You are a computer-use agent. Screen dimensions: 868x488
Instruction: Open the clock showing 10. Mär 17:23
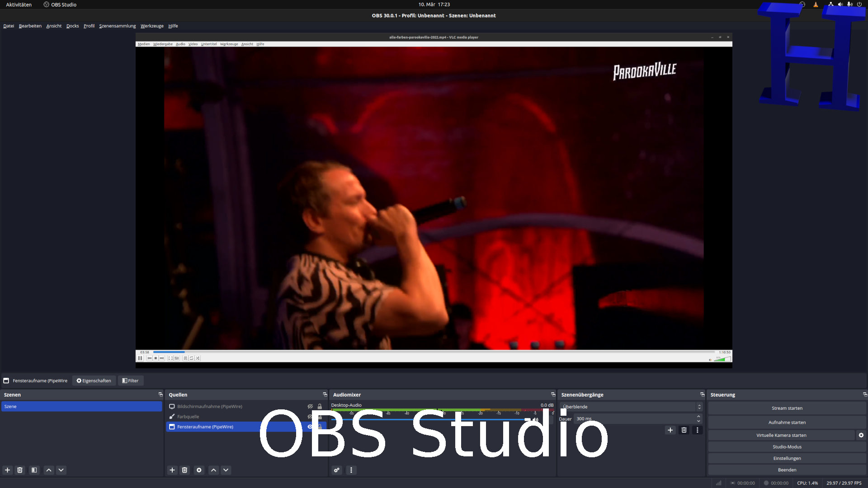click(x=434, y=5)
